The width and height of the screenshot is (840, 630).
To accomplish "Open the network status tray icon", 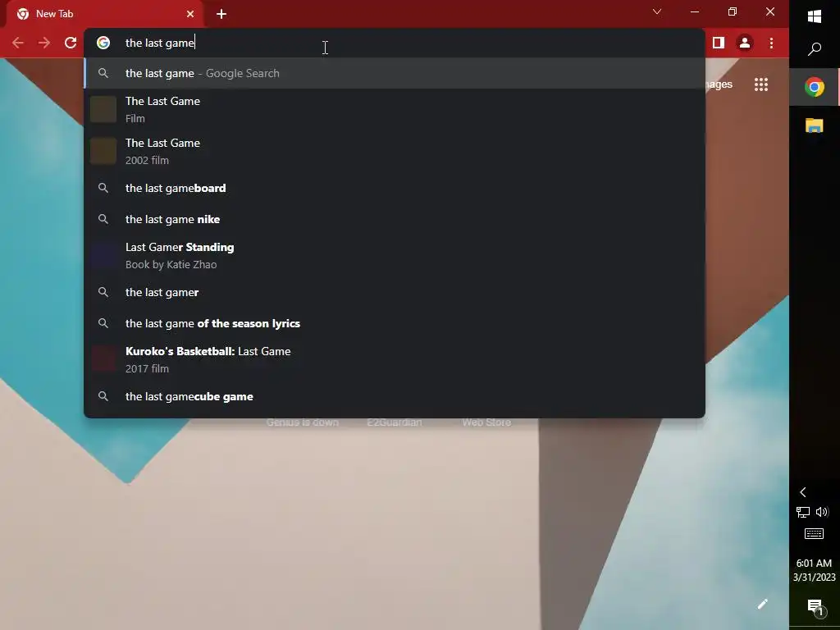I will point(803,512).
